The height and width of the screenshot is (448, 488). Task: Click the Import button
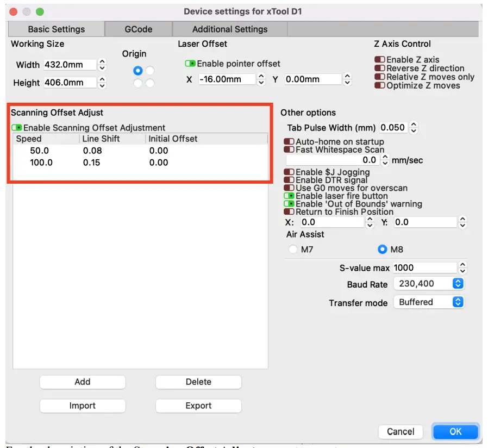coord(83,406)
